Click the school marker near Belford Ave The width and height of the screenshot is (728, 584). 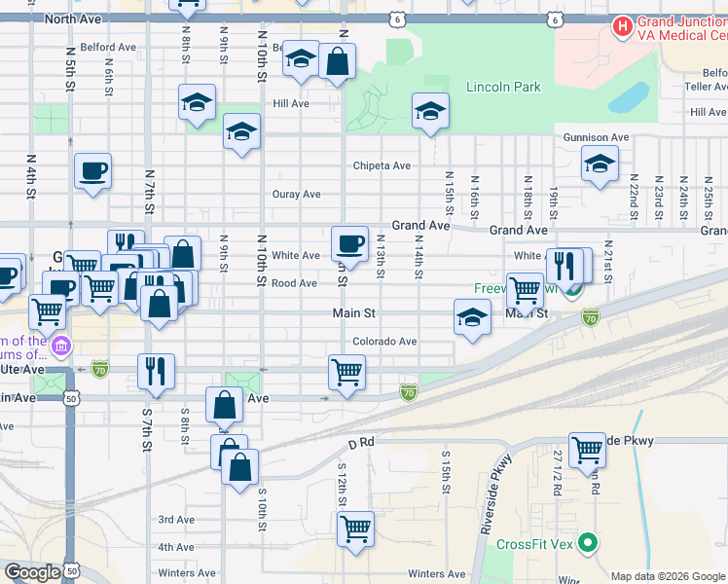(301, 61)
